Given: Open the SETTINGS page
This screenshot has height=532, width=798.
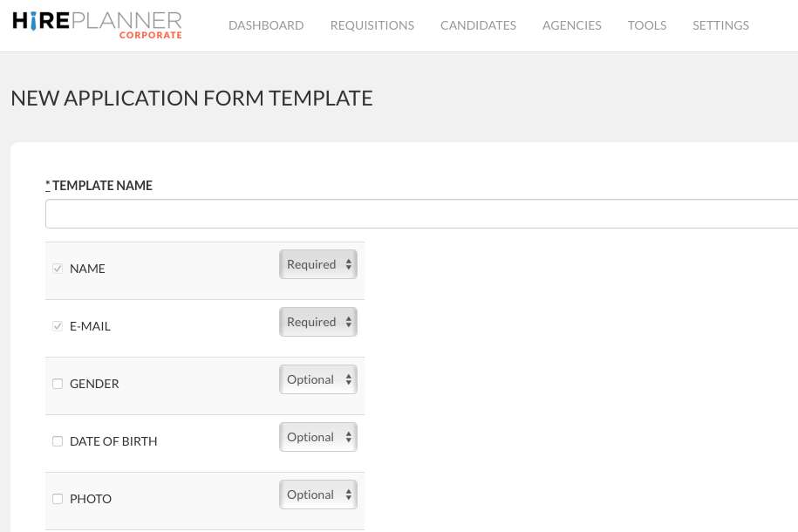Looking at the screenshot, I should (x=720, y=25).
